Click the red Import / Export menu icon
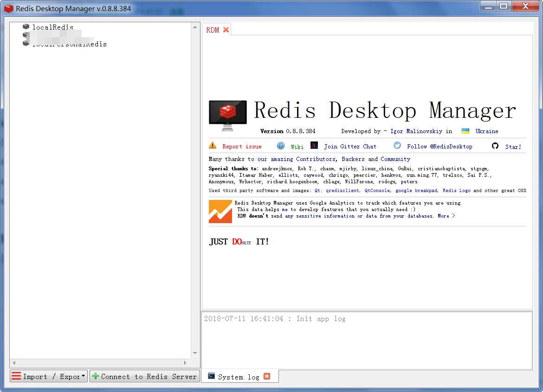Image resolution: width=543 pixels, height=392 pixels. [16, 376]
